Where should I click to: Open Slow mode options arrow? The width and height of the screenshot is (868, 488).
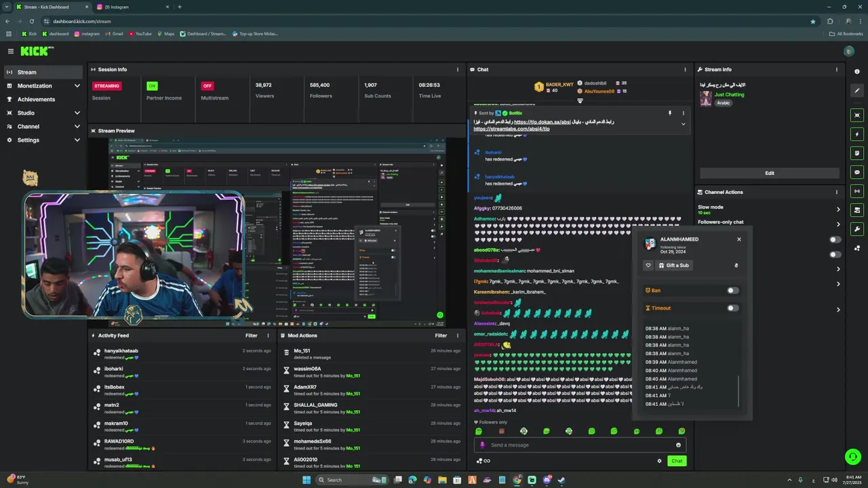pyautogui.click(x=838, y=209)
